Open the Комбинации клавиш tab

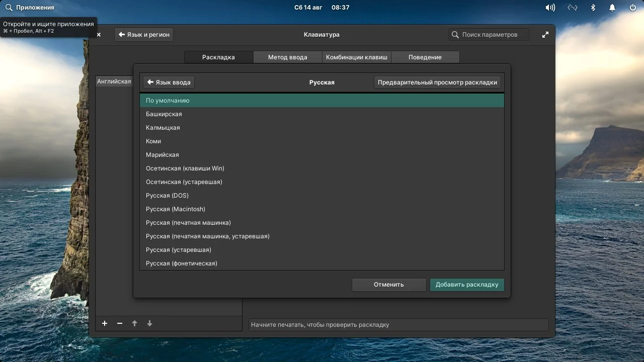pos(356,57)
